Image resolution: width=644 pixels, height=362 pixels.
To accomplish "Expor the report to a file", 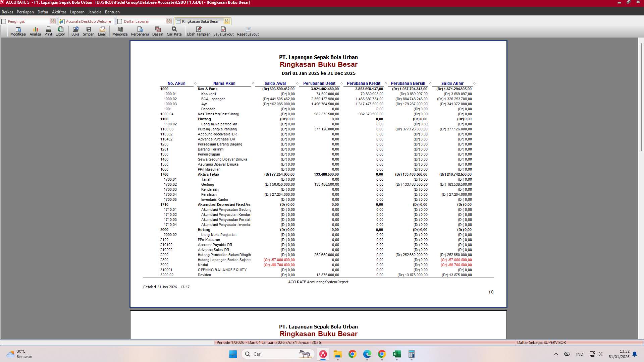I will (x=60, y=31).
